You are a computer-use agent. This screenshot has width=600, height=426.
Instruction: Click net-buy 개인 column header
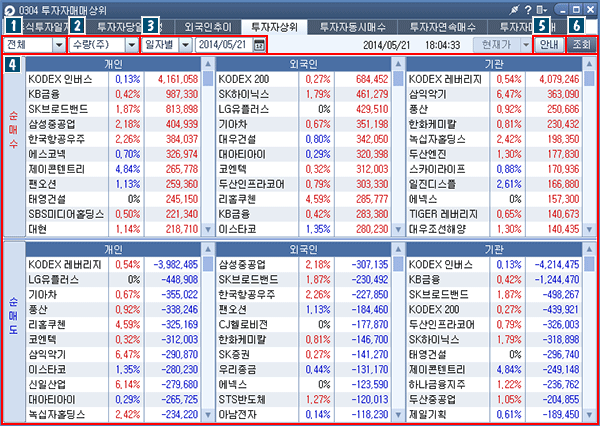[x=113, y=64]
